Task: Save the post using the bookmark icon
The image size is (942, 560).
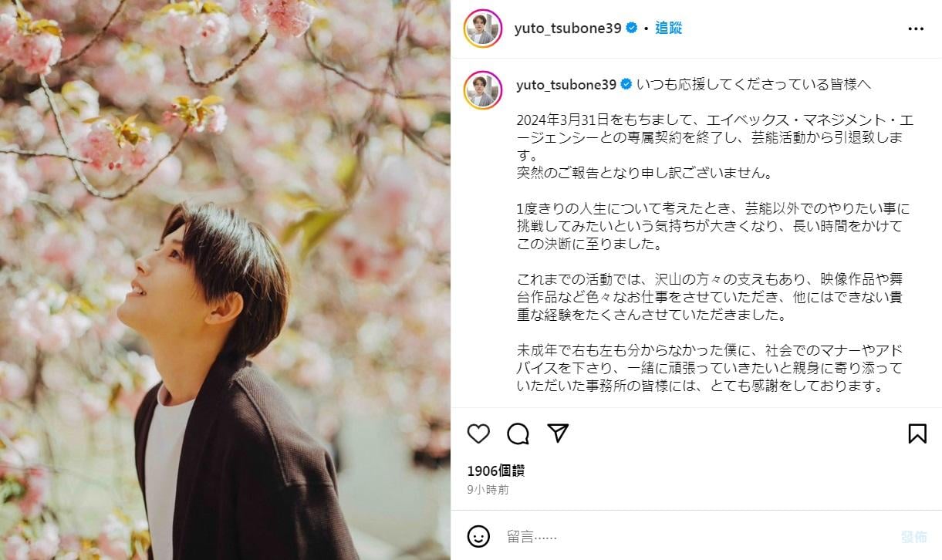Action: click(917, 433)
